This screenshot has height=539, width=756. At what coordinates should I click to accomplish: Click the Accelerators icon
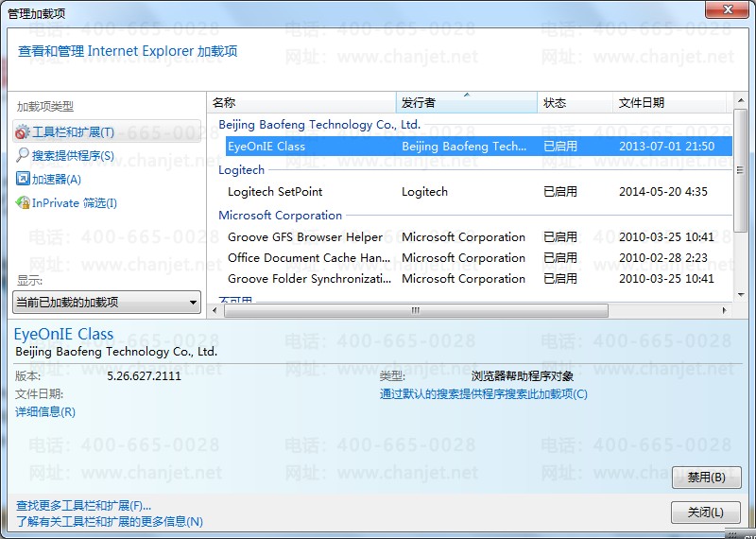23,179
